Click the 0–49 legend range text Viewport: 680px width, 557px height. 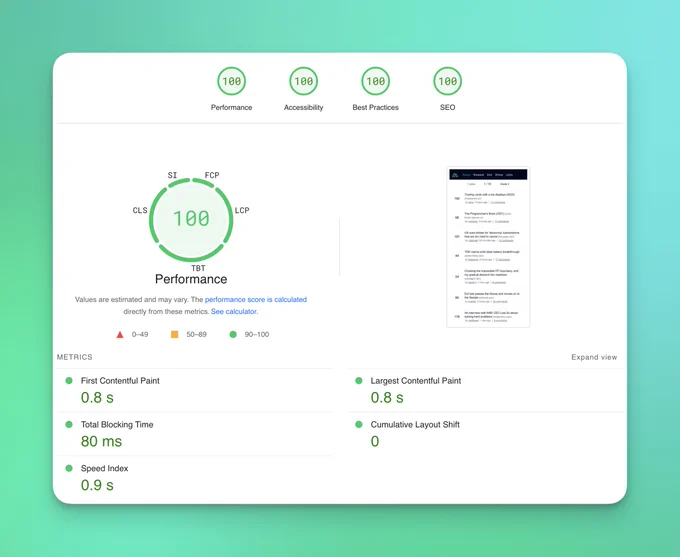pyautogui.click(x=140, y=334)
